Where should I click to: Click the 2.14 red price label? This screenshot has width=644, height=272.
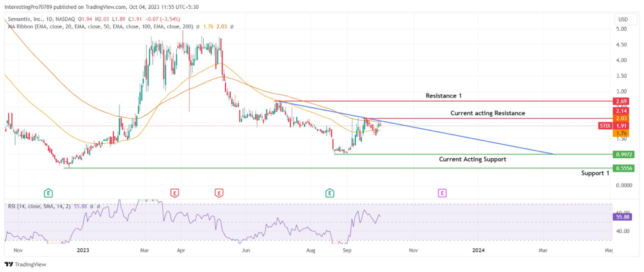[621, 111]
